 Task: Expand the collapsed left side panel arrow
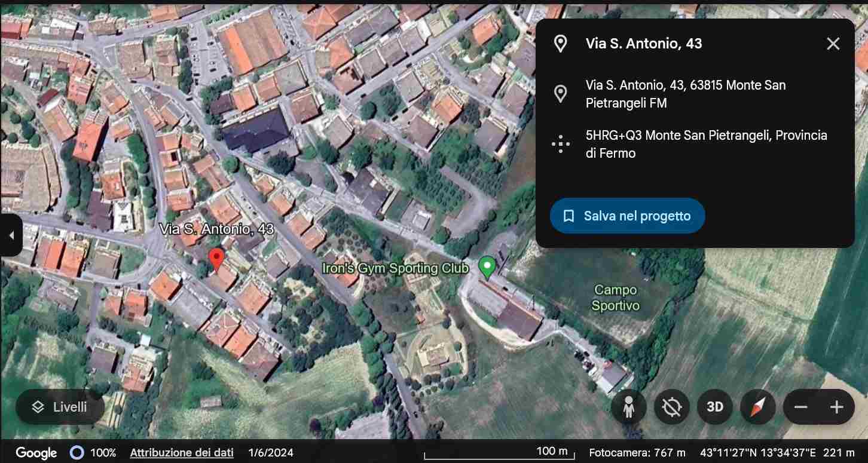point(11,235)
